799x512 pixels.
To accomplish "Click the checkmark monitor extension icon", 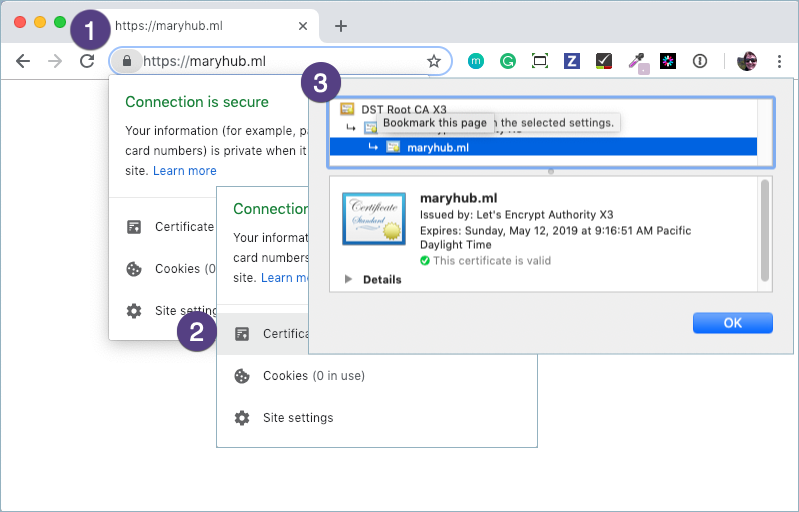I will [604, 62].
